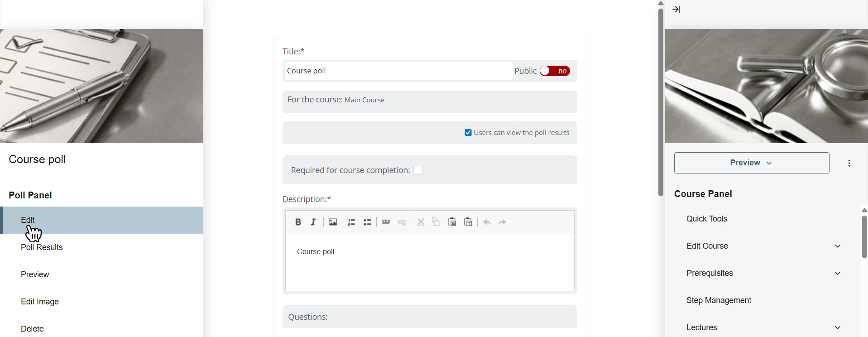Insert a numbered list

pos(351,222)
